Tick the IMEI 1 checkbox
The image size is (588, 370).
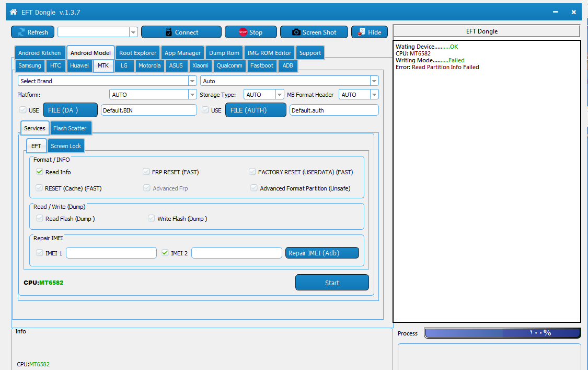(x=39, y=253)
